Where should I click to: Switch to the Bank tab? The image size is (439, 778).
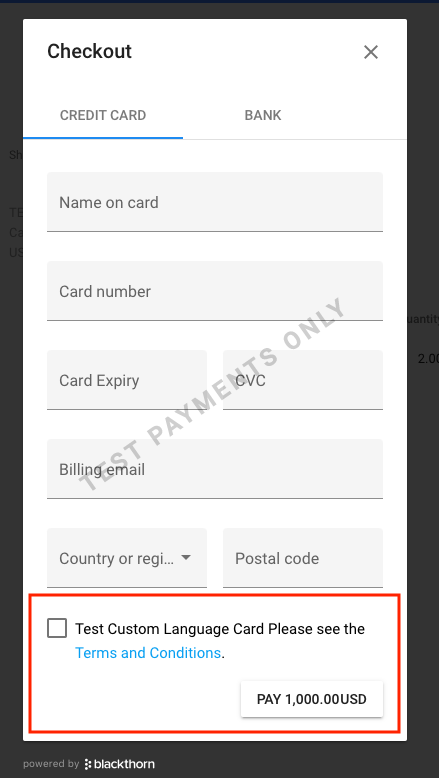(x=263, y=115)
